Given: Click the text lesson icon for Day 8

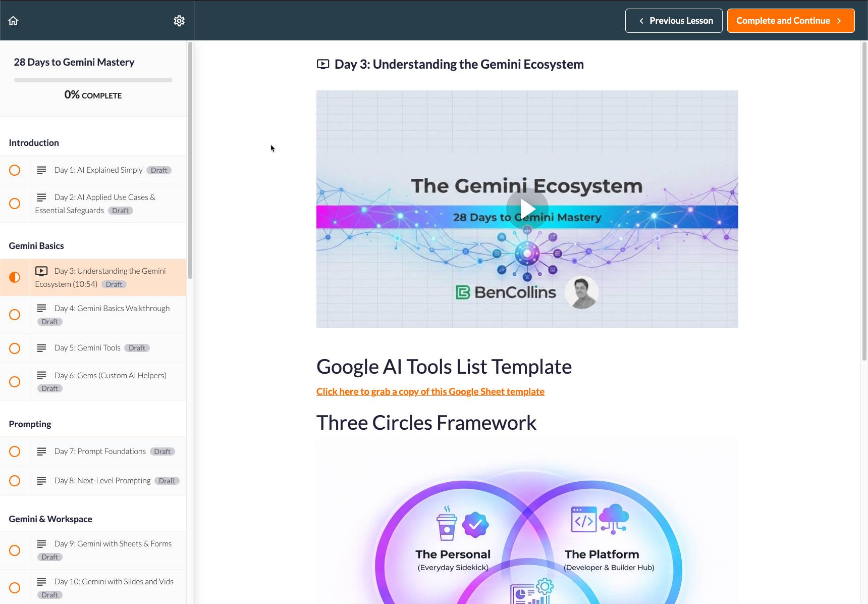Looking at the screenshot, I should point(41,481).
